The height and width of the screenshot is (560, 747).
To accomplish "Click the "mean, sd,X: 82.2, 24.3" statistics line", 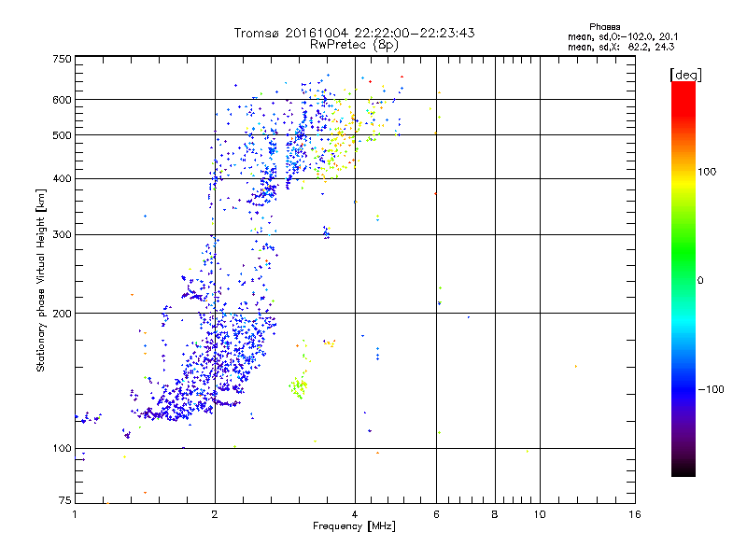I will pyautogui.click(x=621, y=47).
